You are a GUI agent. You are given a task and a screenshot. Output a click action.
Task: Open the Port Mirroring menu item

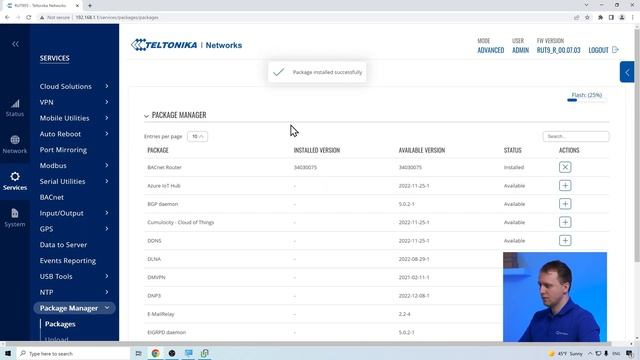63,150
